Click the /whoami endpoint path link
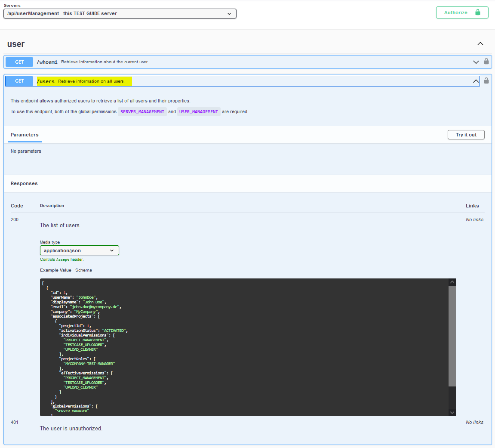The image size is (495, 448). [47, 62]
